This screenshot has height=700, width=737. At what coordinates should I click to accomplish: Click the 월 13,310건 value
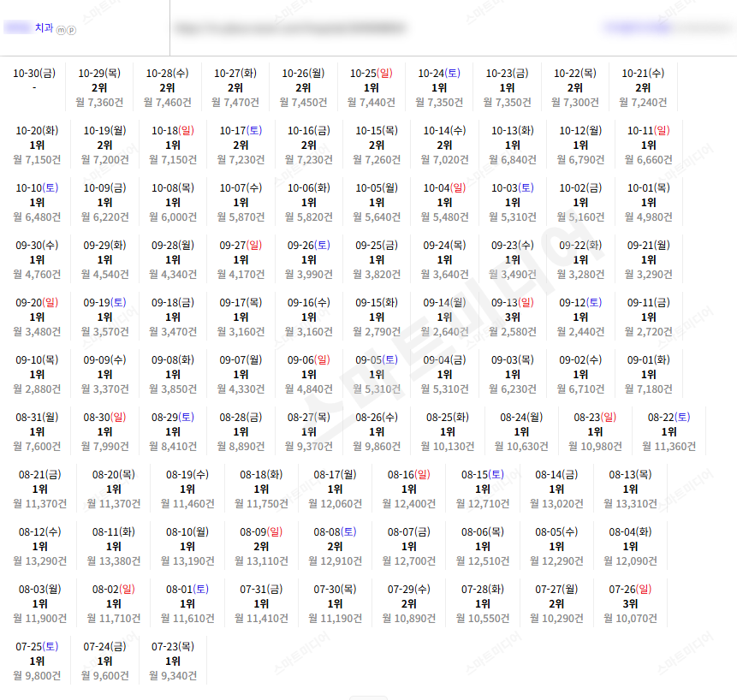(630, 504)
